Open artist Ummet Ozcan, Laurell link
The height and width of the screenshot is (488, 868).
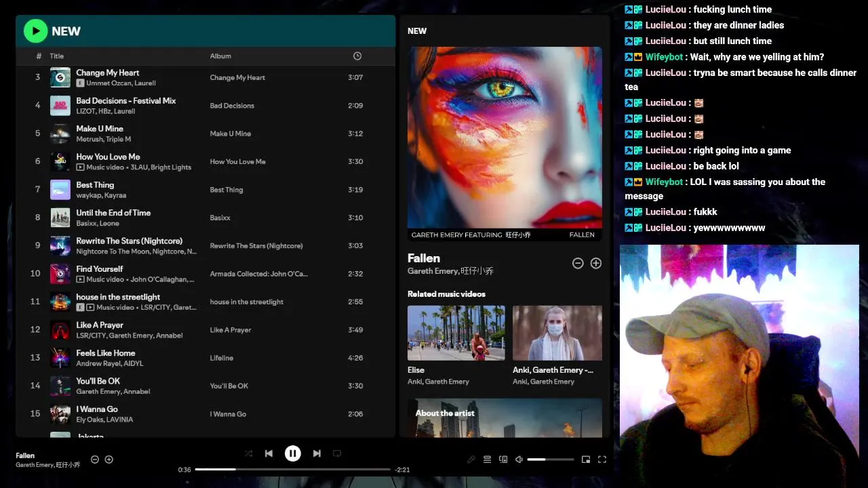pos(121,83)
